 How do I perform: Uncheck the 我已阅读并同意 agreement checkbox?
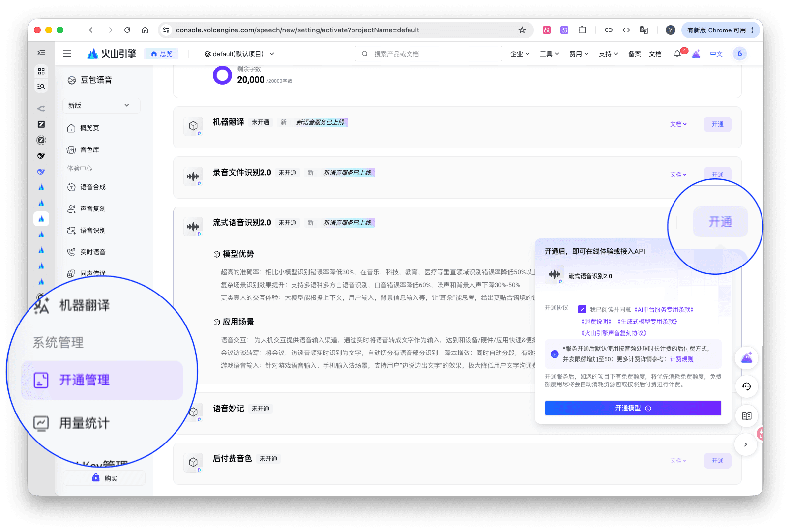582,309
